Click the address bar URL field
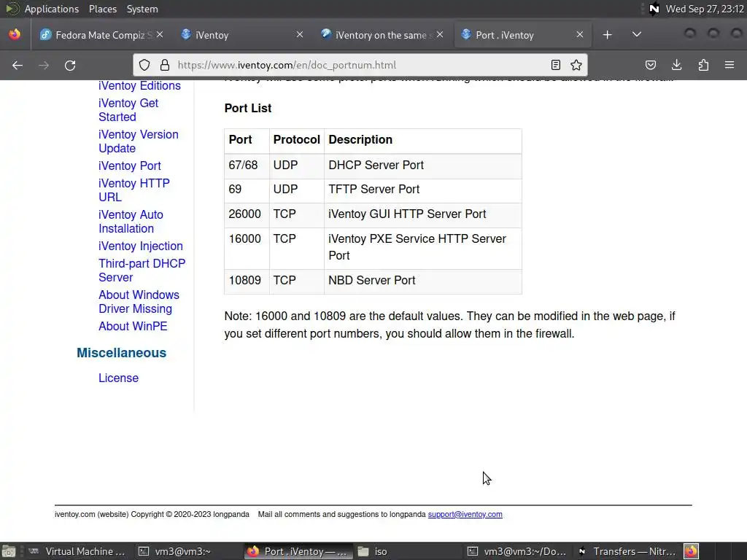This screenshot has height=560, width=747. pos(360,65)
